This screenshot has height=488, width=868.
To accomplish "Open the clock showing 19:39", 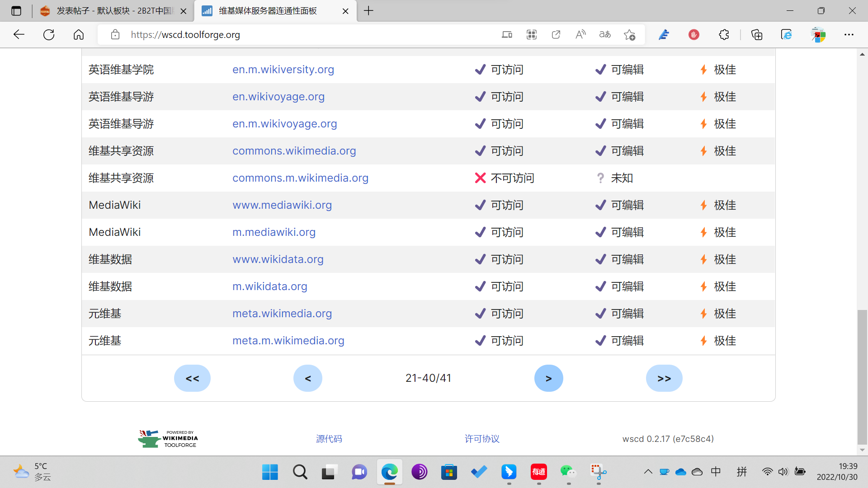I will tap(837, 472).
